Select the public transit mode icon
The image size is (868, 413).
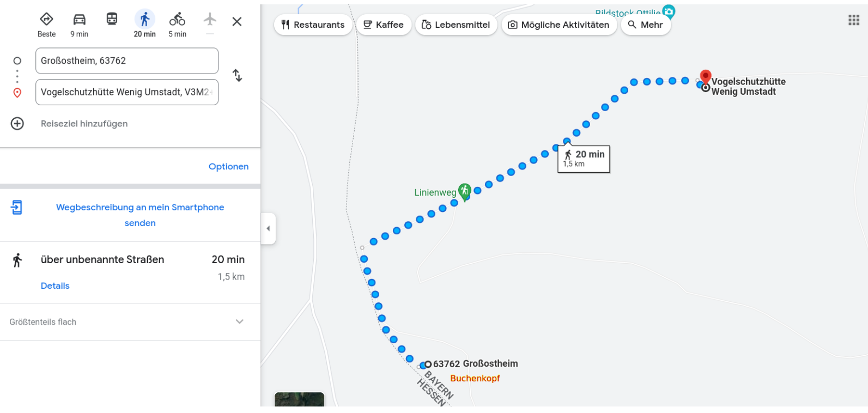click(x=112, y=20)
